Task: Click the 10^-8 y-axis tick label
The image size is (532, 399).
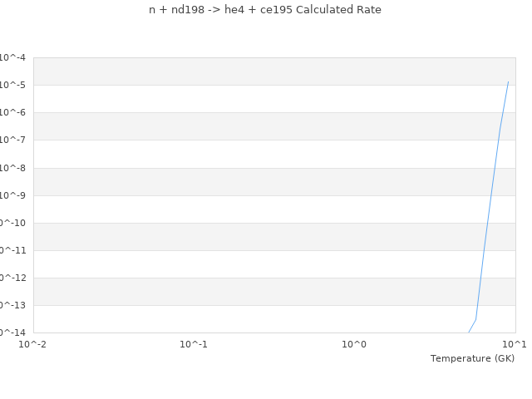Action: click(x=13, y=168)
